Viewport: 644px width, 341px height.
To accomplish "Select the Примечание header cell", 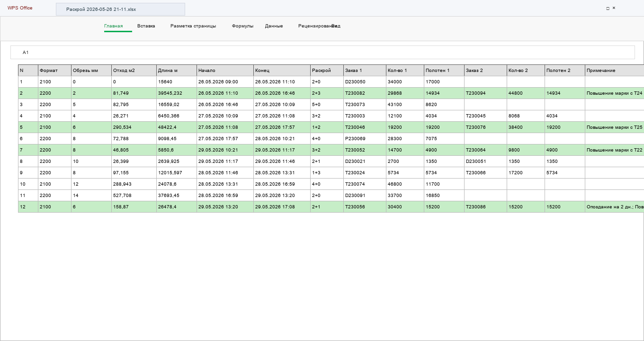I will (615, 71).
